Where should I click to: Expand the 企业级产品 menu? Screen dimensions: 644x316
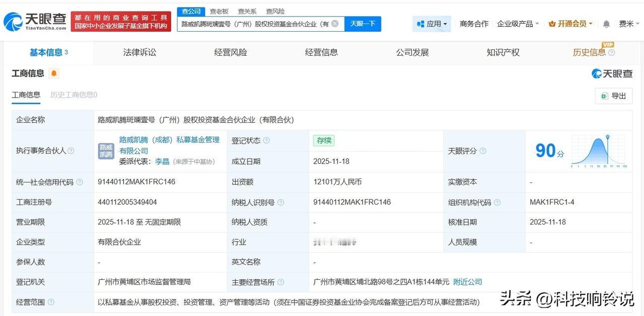pyautogui.click(x=518, y=24)
